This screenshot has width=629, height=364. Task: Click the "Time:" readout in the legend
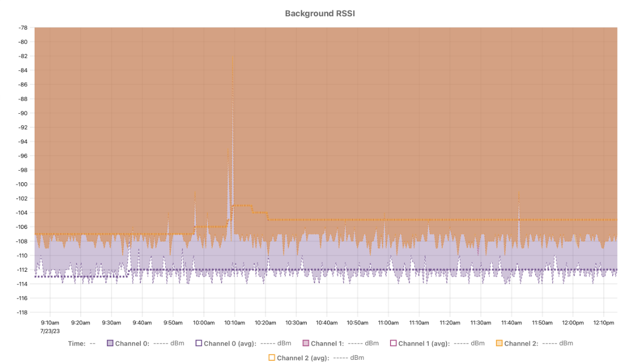coord(76,344)
